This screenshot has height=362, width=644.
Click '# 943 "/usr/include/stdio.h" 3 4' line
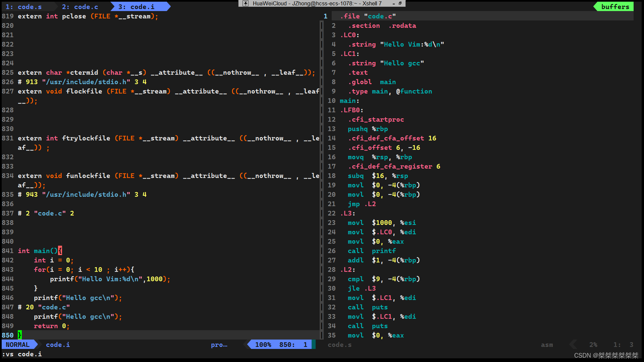tap(82, 194)
